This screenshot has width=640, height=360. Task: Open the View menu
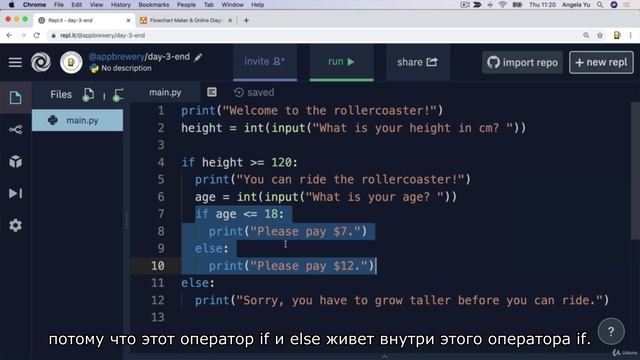tap(96, 5)
